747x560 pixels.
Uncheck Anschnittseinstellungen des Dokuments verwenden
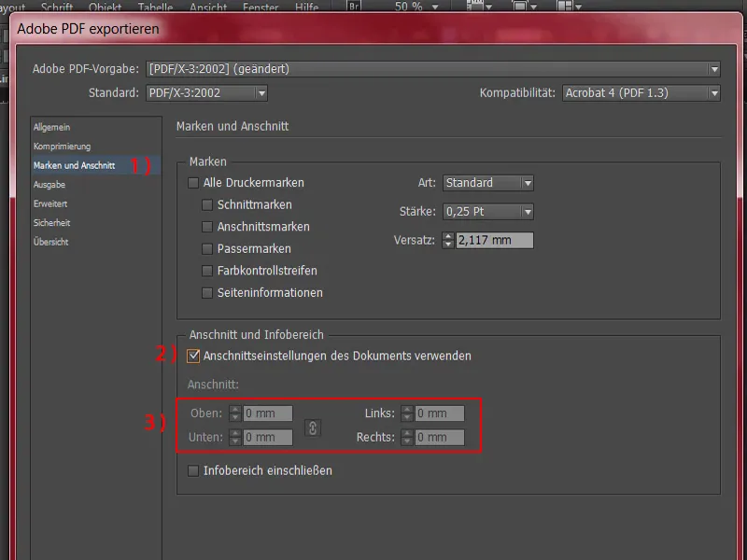(x=193, y=356)
